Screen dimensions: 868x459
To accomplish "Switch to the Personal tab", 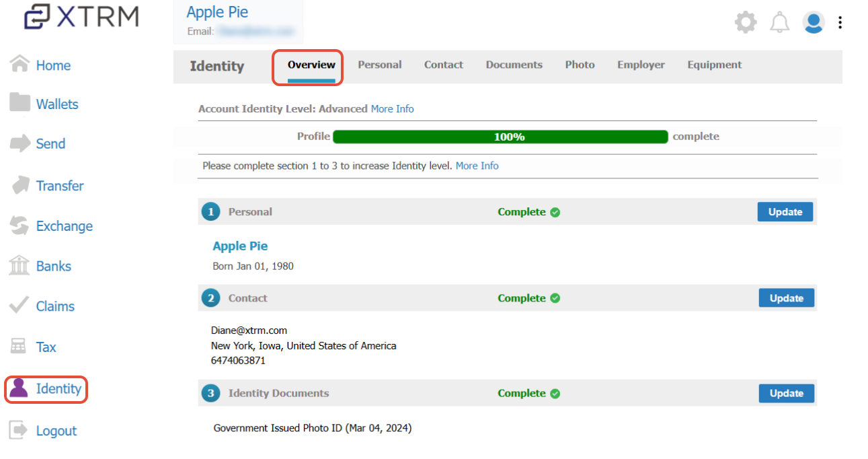I will tap(379, 65).
